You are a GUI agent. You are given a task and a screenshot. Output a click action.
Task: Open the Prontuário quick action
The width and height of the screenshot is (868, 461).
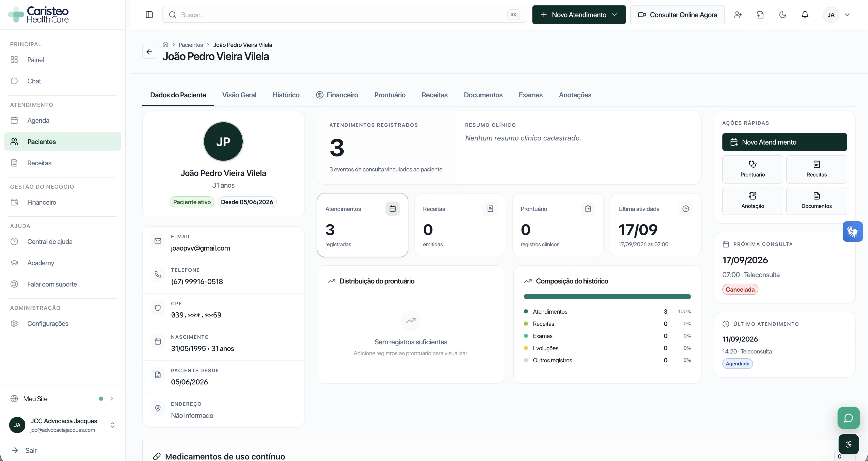753,169
